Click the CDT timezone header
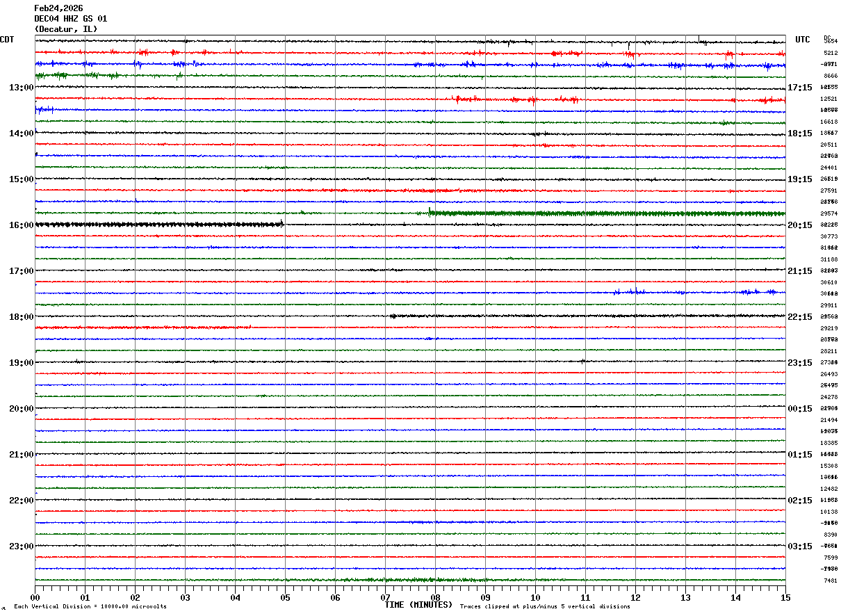Screen dimensions: 841x616 click(7, 40)
